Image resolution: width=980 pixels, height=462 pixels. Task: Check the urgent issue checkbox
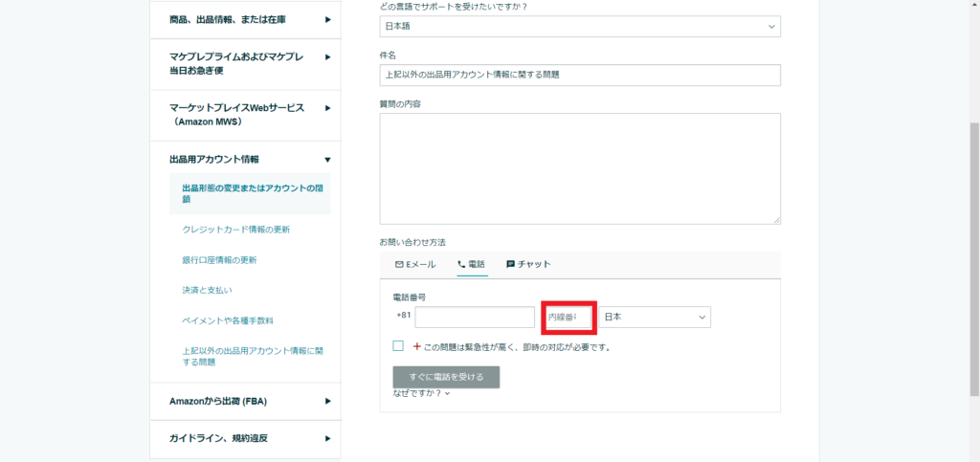point(398,346)
